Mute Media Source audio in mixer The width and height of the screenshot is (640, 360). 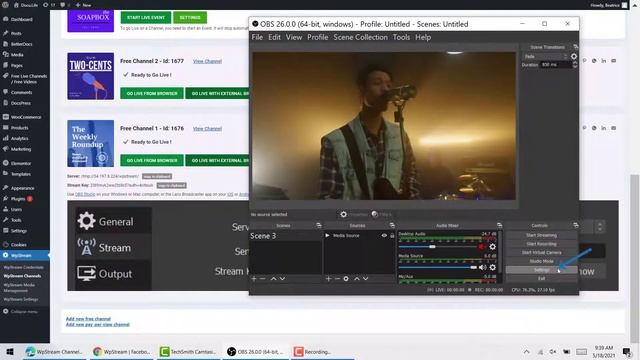482,267
